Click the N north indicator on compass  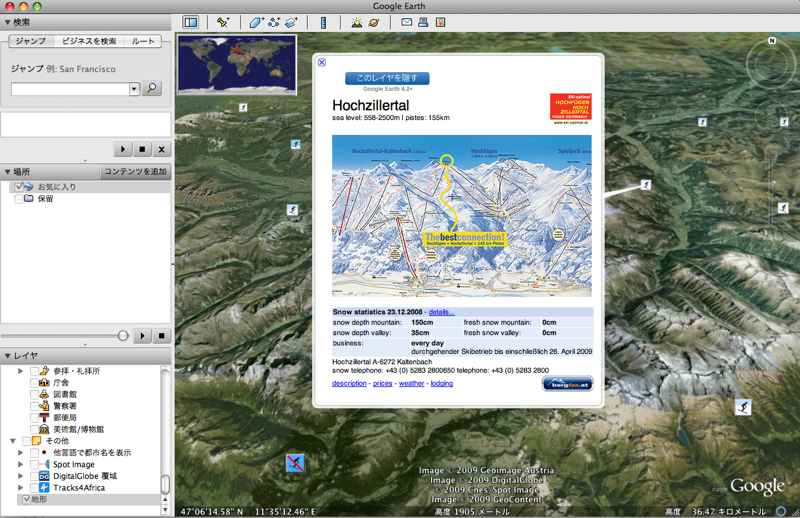pos(772,41)
